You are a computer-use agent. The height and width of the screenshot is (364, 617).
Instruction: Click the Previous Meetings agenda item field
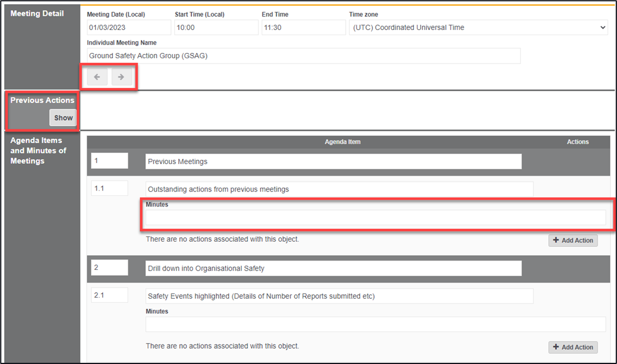tap(333, 162)
